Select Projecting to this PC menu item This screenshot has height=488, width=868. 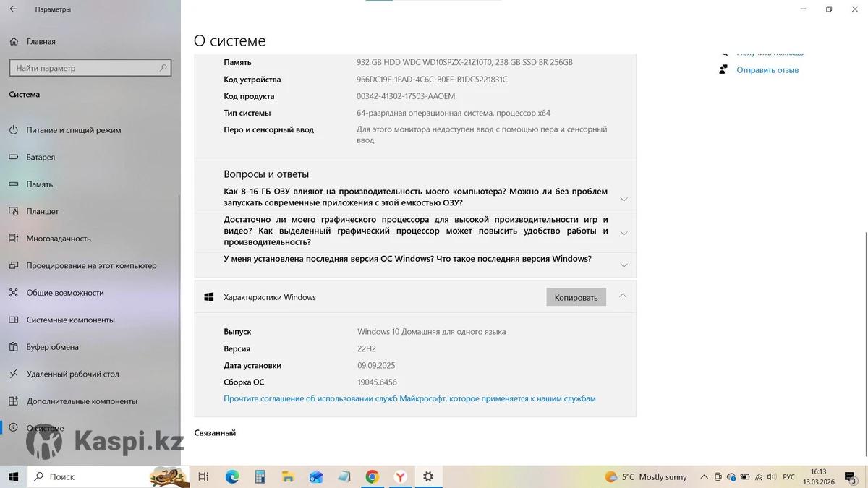point(91,265)
